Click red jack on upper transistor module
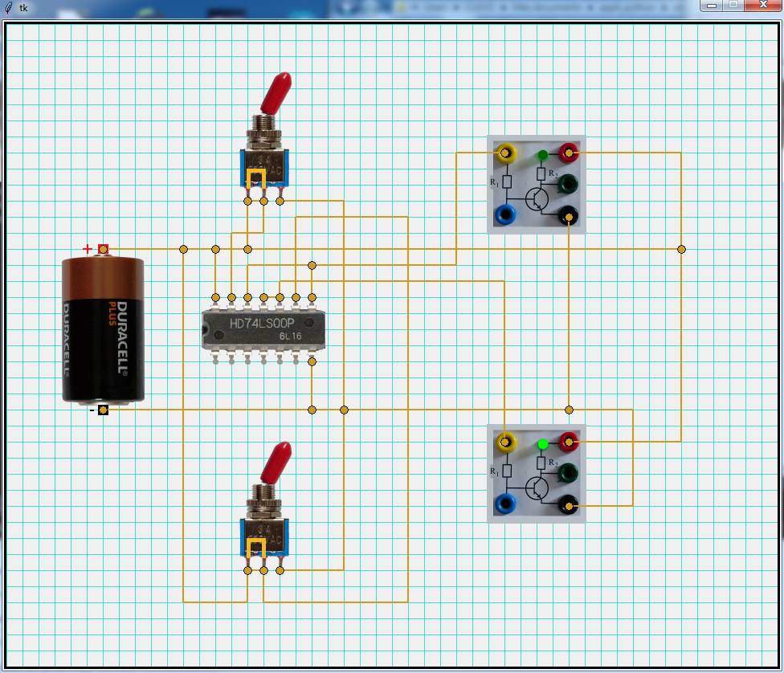Image resolution: width=784 pixels, height=673 pixels. click(569, 152)
